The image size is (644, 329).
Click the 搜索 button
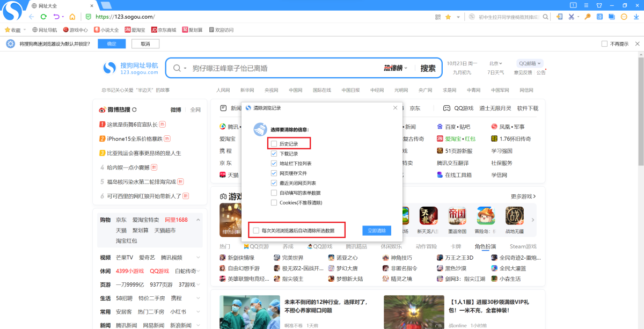click(x=428, y=68)
